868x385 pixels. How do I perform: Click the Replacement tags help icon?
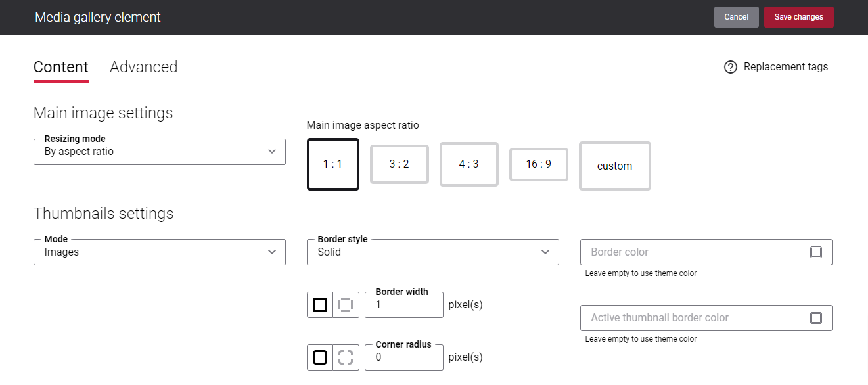(730, 67)
